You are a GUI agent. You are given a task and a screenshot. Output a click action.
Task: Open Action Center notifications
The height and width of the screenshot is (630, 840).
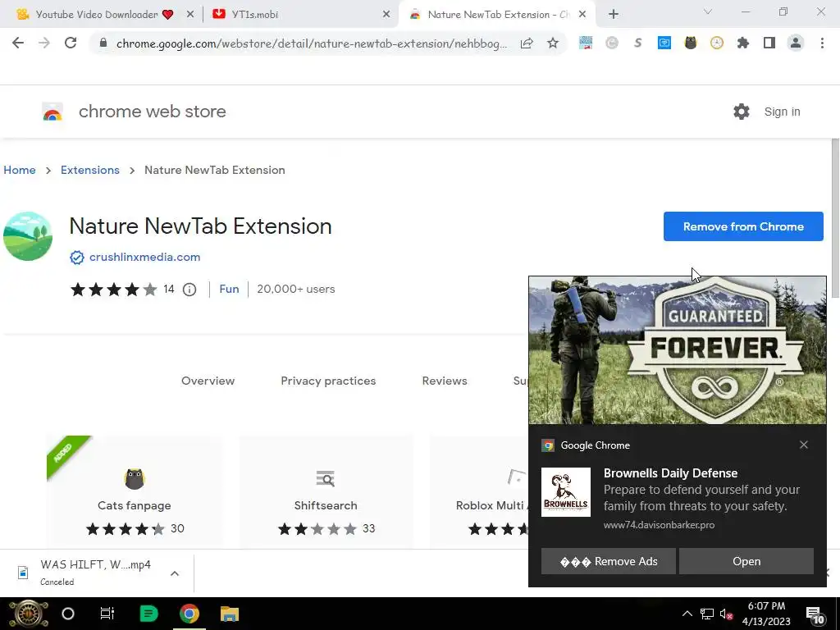[x=815, y=615]
